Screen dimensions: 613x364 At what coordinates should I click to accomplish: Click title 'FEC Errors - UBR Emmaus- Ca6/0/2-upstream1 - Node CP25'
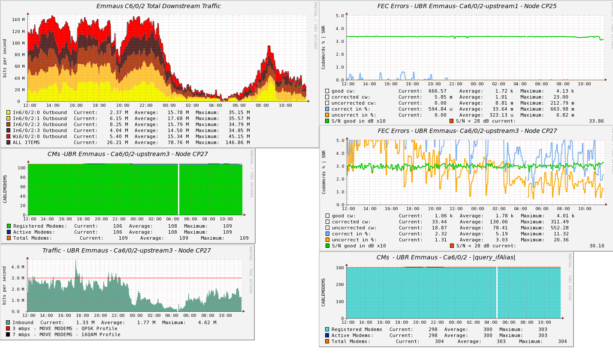pyautogui.click(x=467, y=6)
